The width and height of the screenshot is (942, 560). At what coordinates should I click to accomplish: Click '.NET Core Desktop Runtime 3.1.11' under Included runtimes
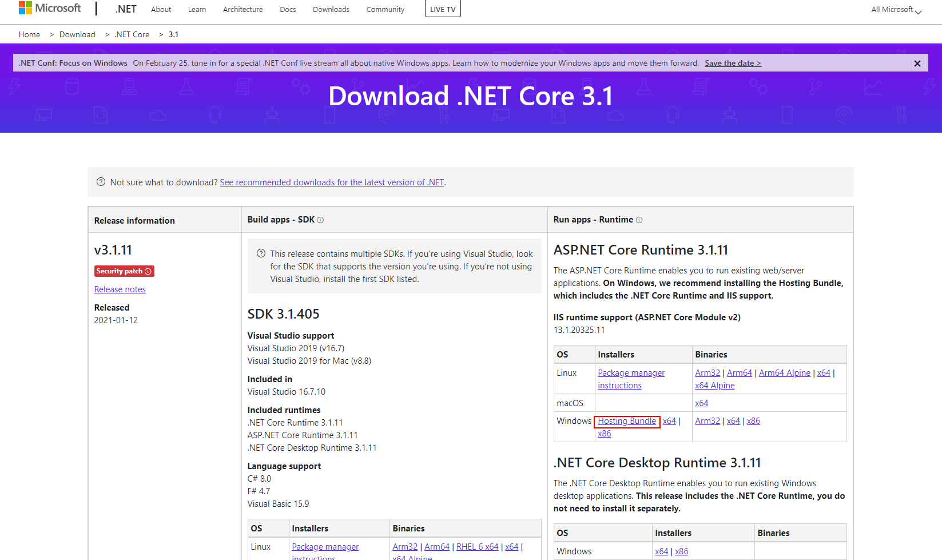[x=312, y=448]
